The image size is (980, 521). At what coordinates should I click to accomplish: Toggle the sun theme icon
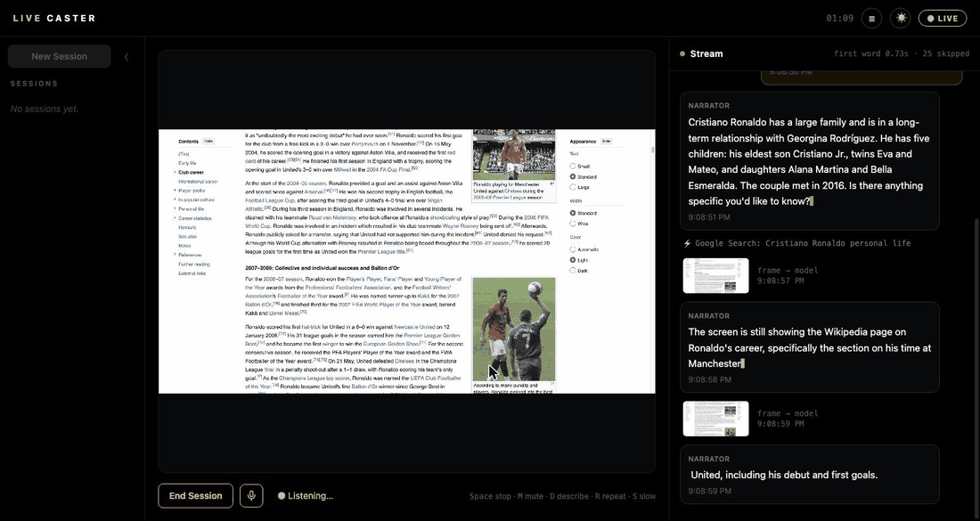pos(901,18)
